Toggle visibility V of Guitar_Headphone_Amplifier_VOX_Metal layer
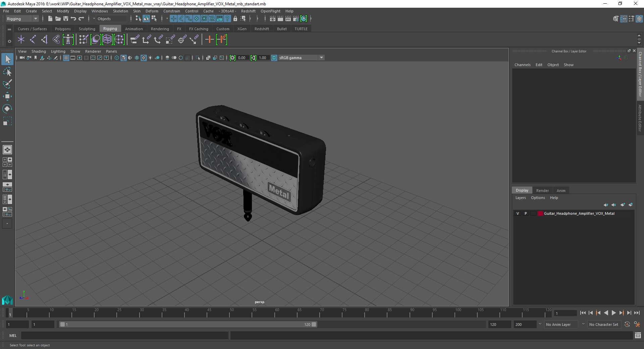 point(518,213)
